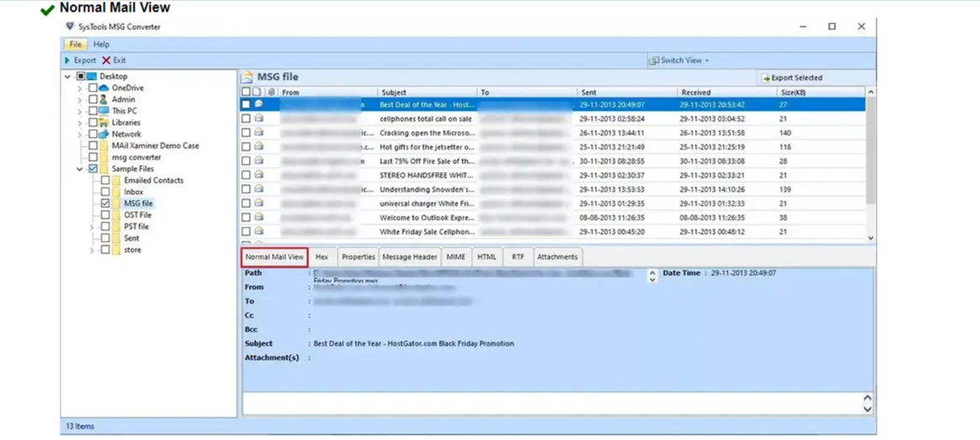The image size is (980, 440).
Task: Expand the OneDrive tree node
Action: pos(79,88)
